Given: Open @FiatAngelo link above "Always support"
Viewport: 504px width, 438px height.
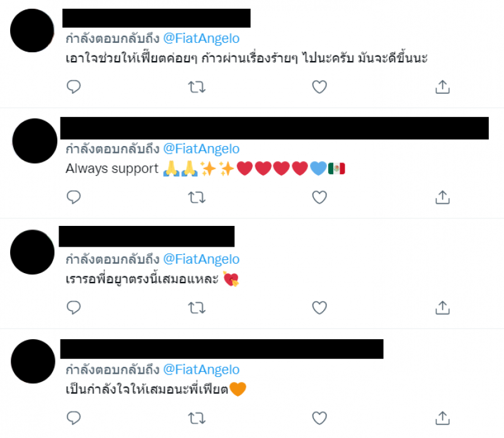Looking at the screenshot, I should click(x=202, y=149).
